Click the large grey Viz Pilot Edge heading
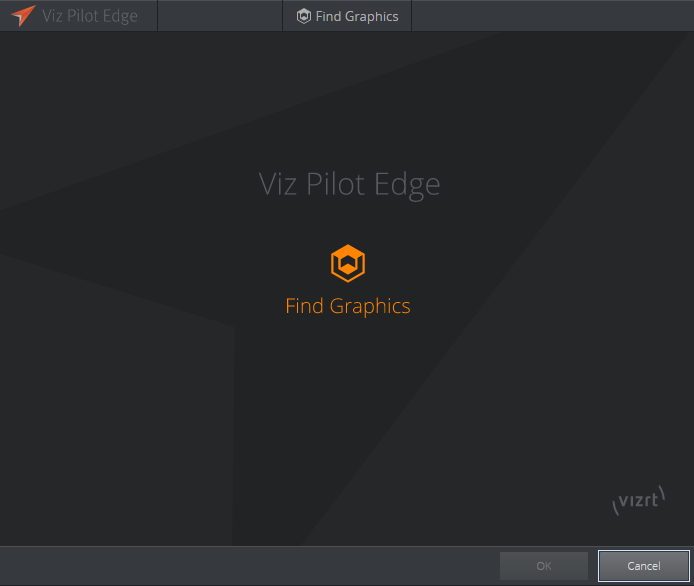The height and width of the screenshot is (586, 694). coord(349,185)
